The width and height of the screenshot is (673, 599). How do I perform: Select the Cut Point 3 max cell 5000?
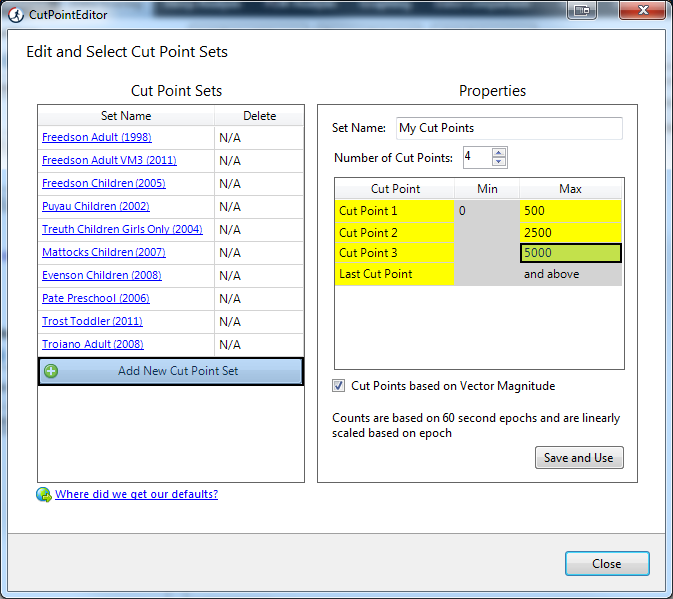point(570,253)
